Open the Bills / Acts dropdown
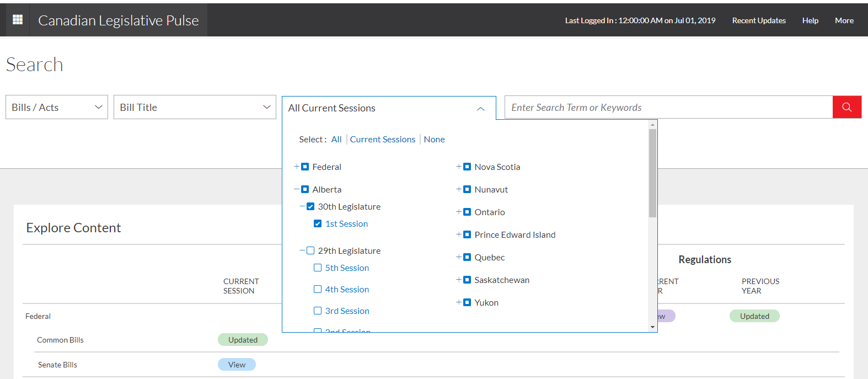Image resolution: width=868 pixels, height=379 pixels. pyautogui.click(x=57, y=107)
